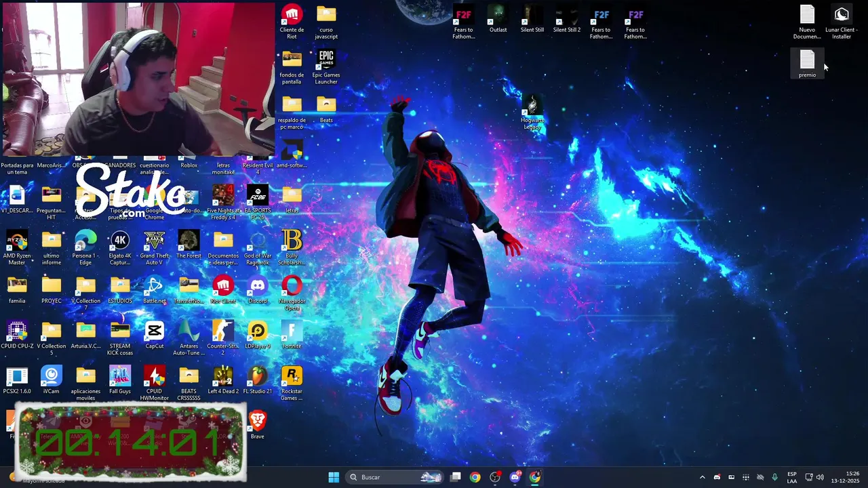Launch the Outlast game shortcut
The width and height of the screenshot is (868, 488).
(x=498, y=18)
